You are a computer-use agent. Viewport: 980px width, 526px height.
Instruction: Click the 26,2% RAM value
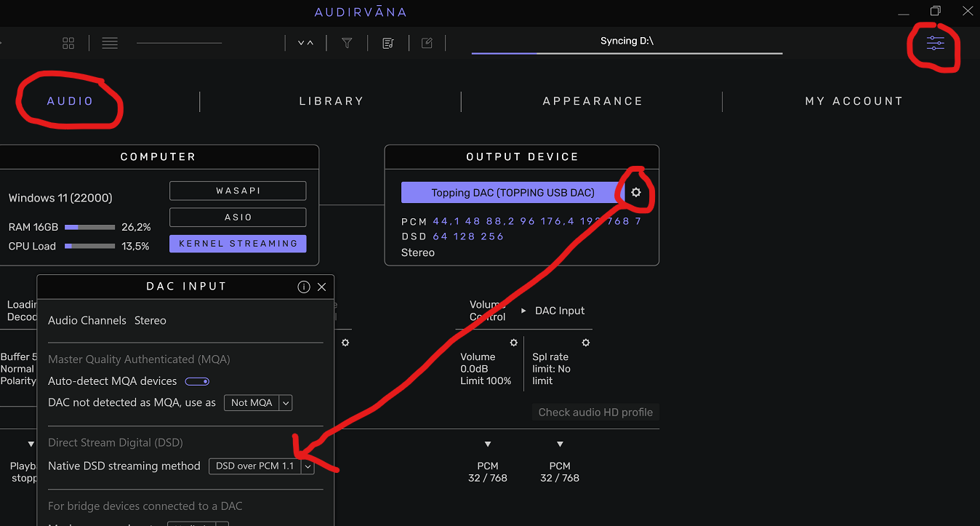click(136, 227)
